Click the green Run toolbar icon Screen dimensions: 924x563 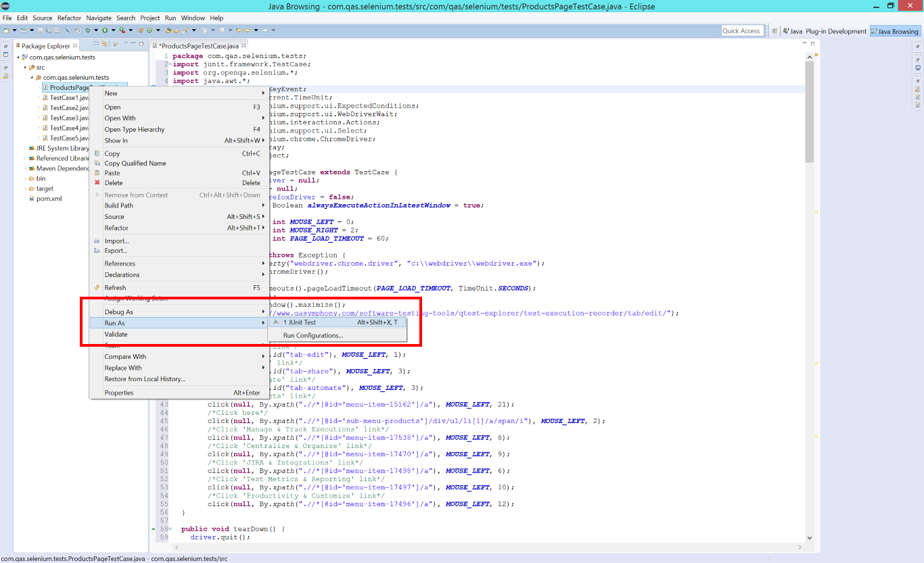[105, 30]
